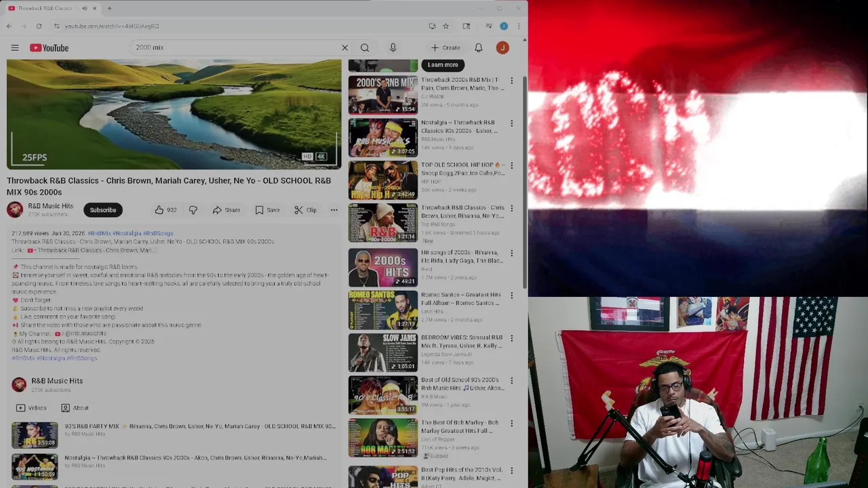Click the Learn more button
The image size is (868, 488).
443,65
